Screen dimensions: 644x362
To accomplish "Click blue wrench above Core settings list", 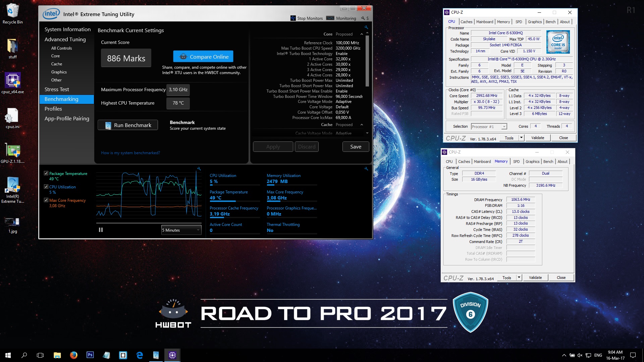I will coord(366,27).
